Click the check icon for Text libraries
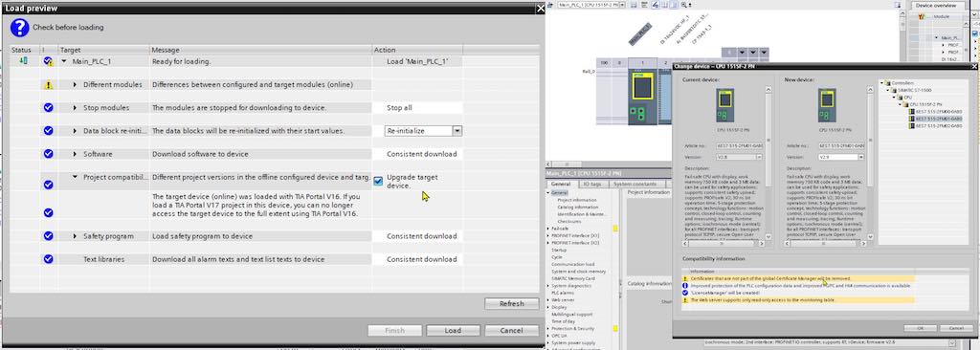Screen dimensions: 980x350 point(48,259)
